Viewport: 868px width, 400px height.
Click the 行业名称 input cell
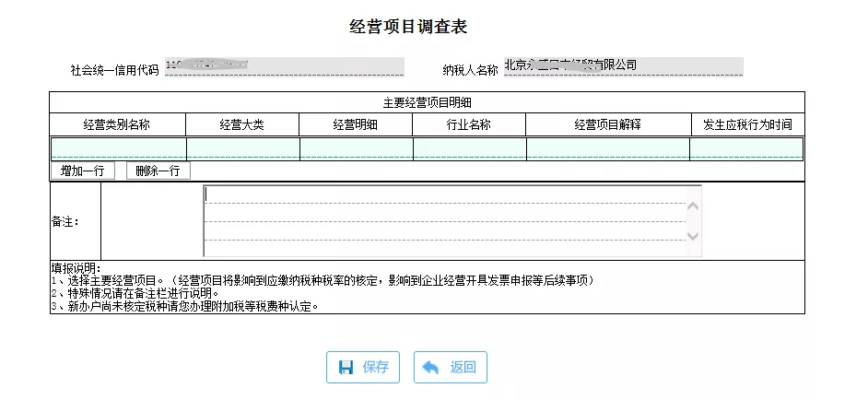tap(470, 149)
